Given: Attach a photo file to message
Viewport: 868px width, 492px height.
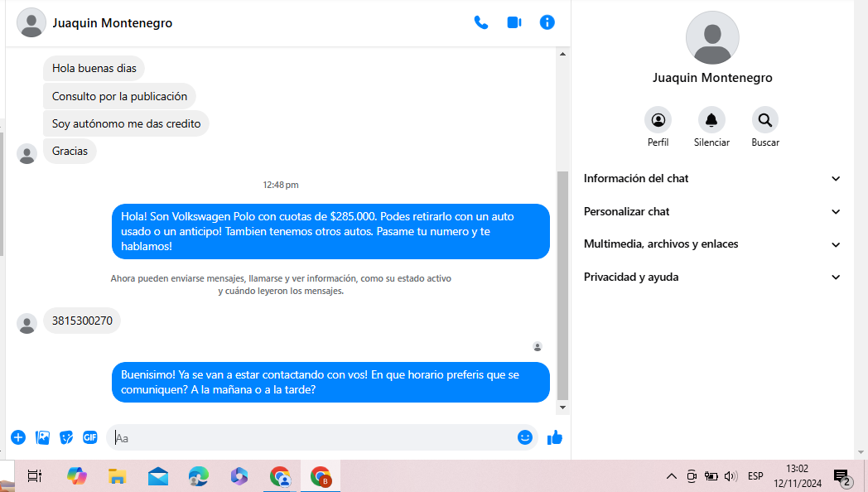Looking at the screenshot, I should click(x=42, y=437).
